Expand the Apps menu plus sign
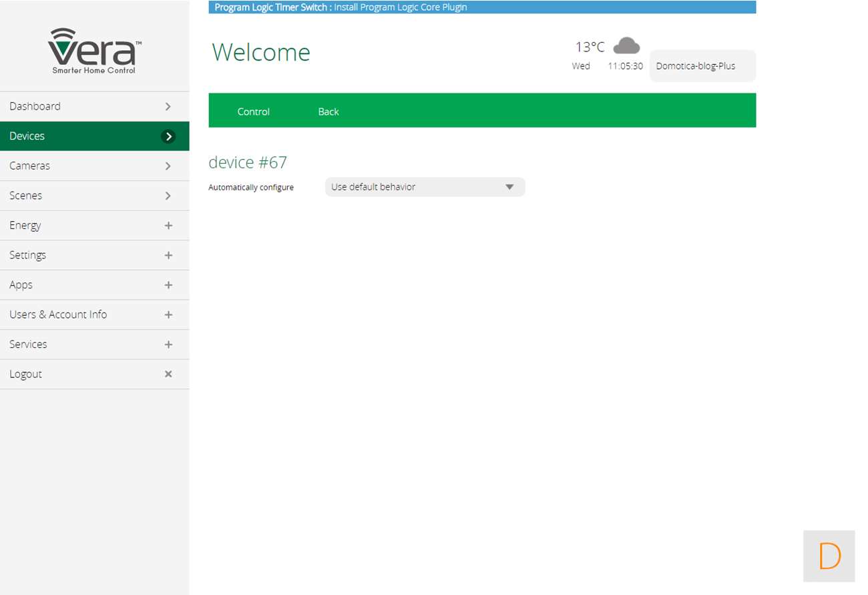This screenshot has height=595, width=868. point(168,285)
